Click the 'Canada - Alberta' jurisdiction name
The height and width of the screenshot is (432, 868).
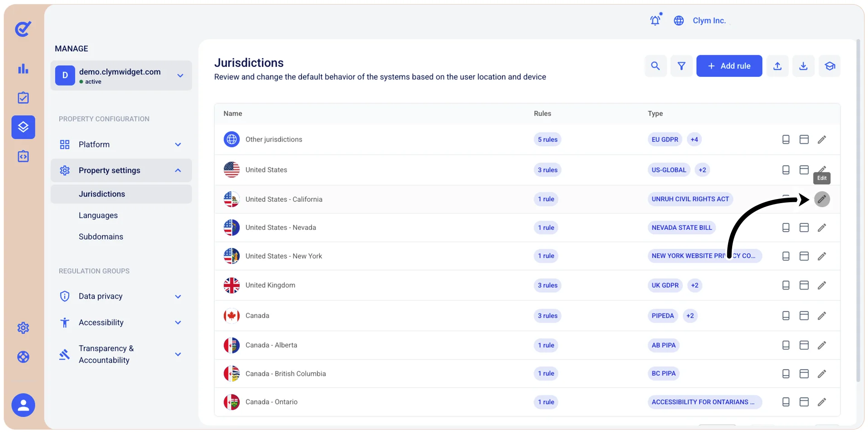pyautogui.click(x=271, y=345)
